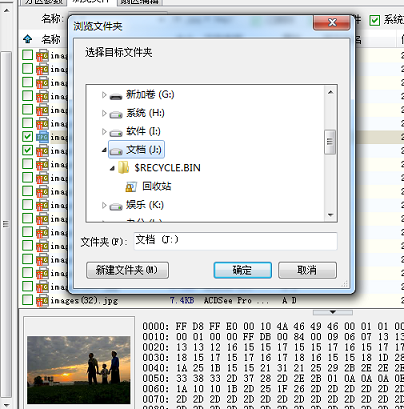The height and width of the screenshot is (409, 404).
Task: Select the images(32).jpg file name
Action: tap(84, 301)
